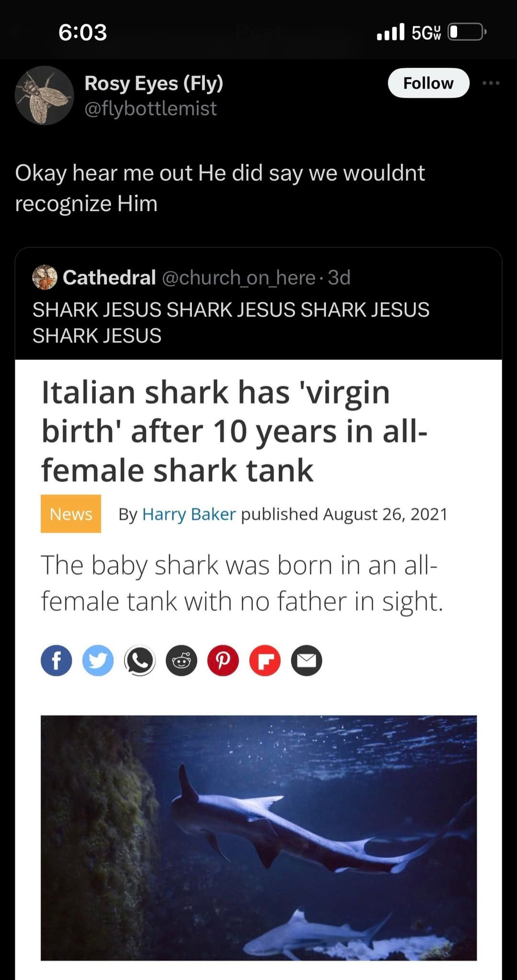Pin the article to Pinterest
The height and width of the screenshot is (980, 517).
(222, 660)
